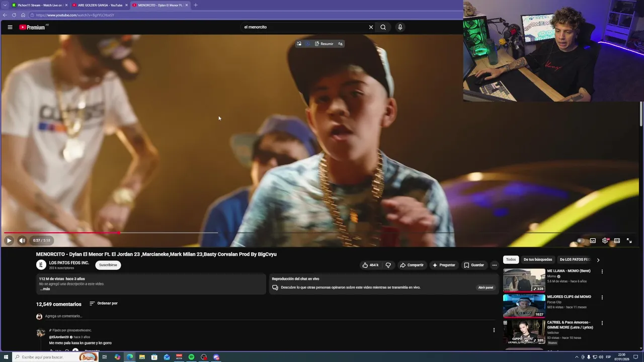Image resolution: width=644 pixels, height=362 pixels.
Task: Open @ElJordan23 commenter profile
Action: [x=59, y=337]
